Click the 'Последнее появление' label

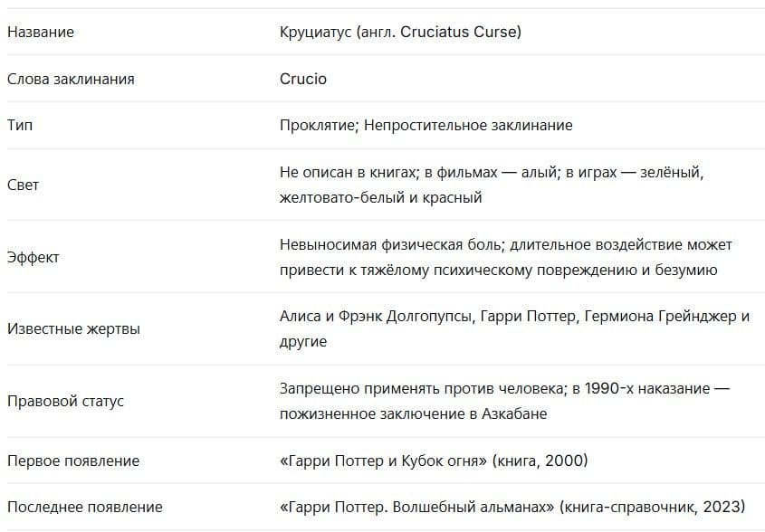tap(85, 508)
